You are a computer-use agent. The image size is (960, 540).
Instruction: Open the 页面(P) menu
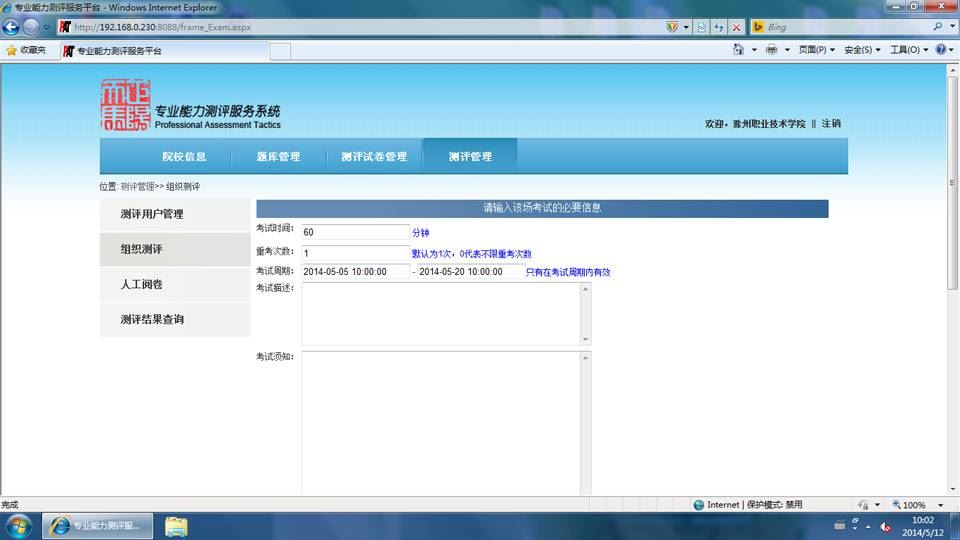click(817, 50)
